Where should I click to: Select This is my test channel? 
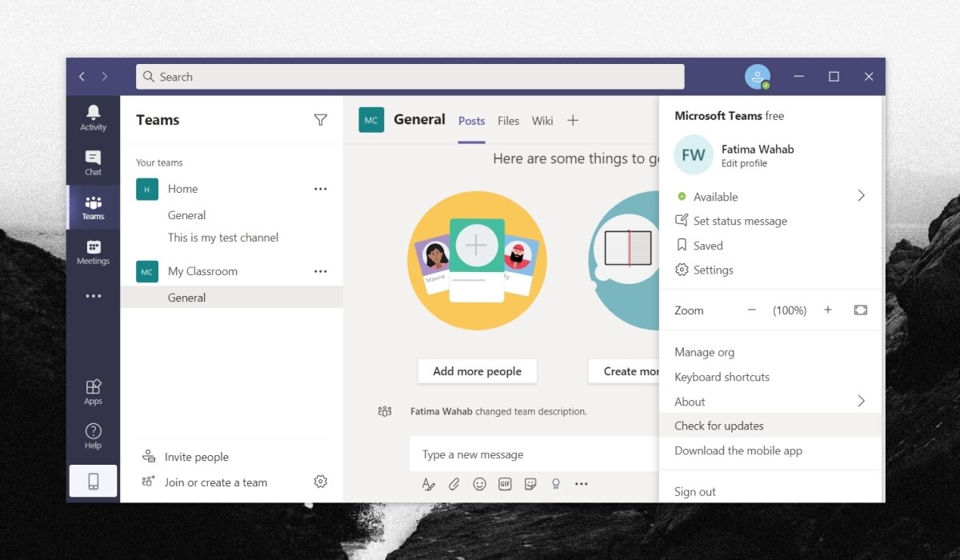[223, 238]
